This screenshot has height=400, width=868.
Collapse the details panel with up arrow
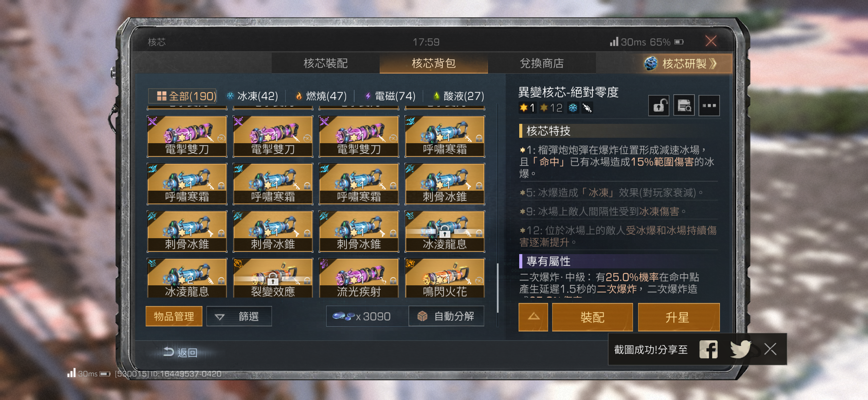tap(533, 317)
